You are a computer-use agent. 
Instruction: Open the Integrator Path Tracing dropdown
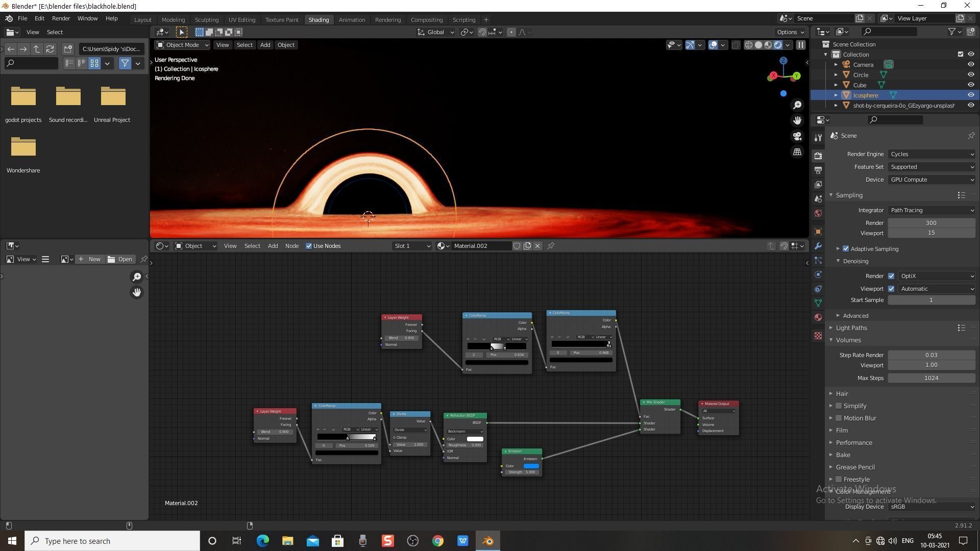(932, 210)
